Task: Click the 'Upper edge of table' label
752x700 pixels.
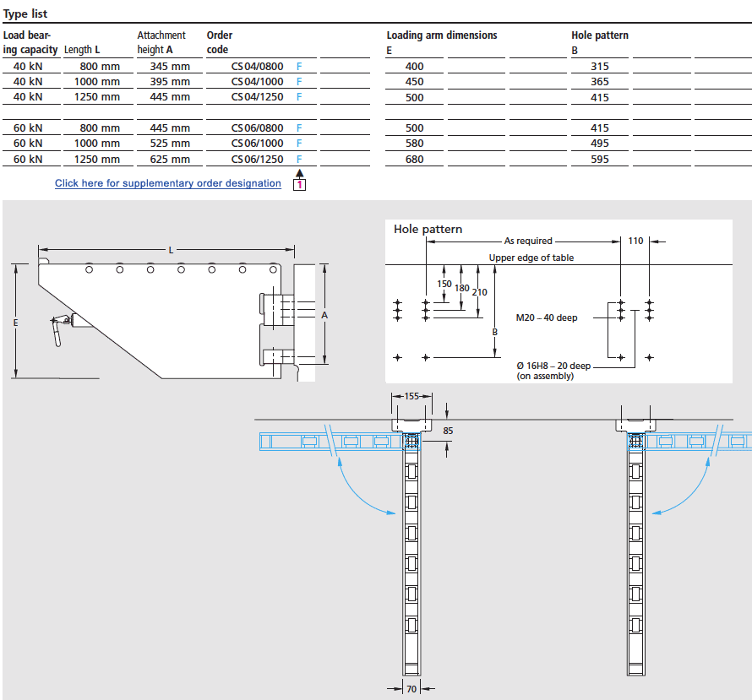Action: 531,258
